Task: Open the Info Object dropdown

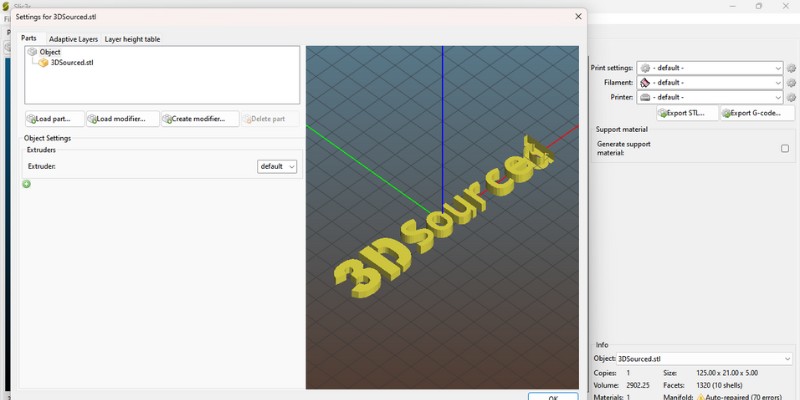Action: [705, 358]
